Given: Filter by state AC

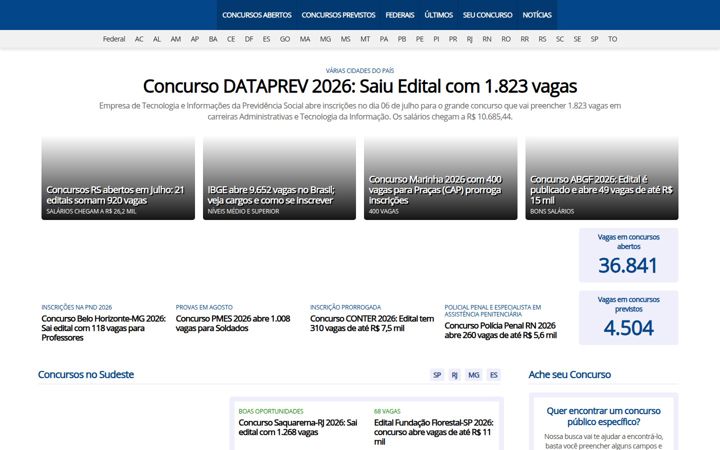Looking at the screenshot, I should coord(139,39).
